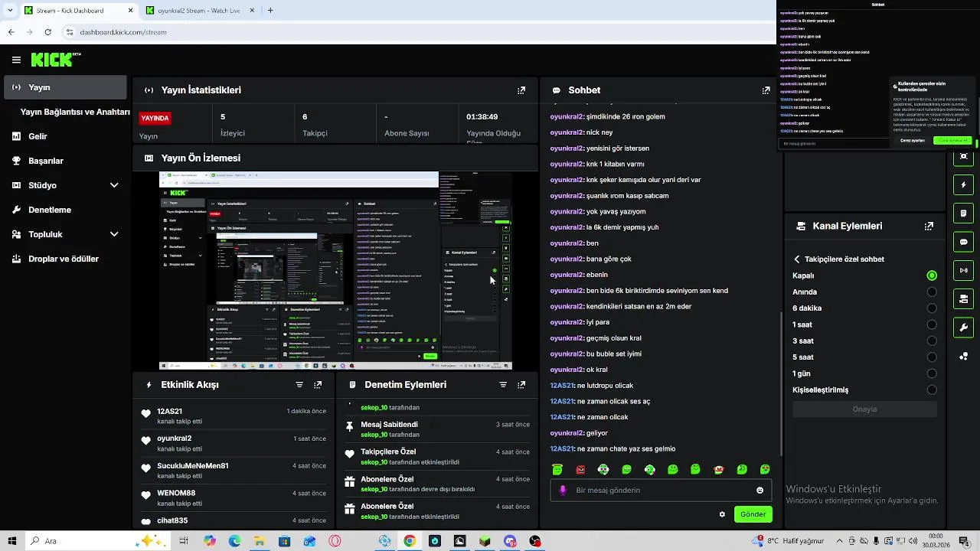Image resolution: width=980 pixels, height=551 pixels.
Task: Select the Kişiselleştirilmiş radio option
Action: click(932, 390)
